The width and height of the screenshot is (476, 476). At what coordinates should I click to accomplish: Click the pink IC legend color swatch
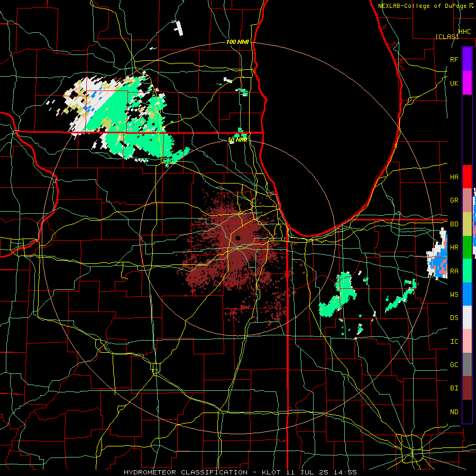tap(467, 341)
